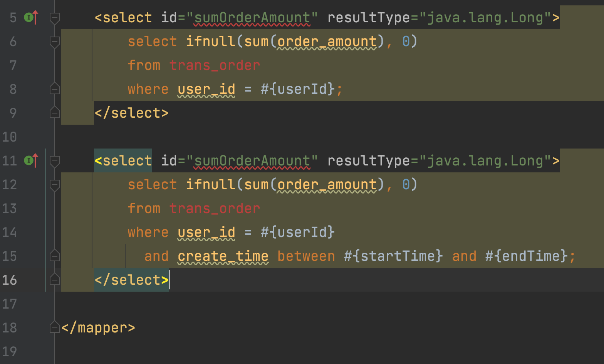Viewport: 604px width, 364px height.
Task: Click the fold end marker on line 15
Action: coord(55,255)
